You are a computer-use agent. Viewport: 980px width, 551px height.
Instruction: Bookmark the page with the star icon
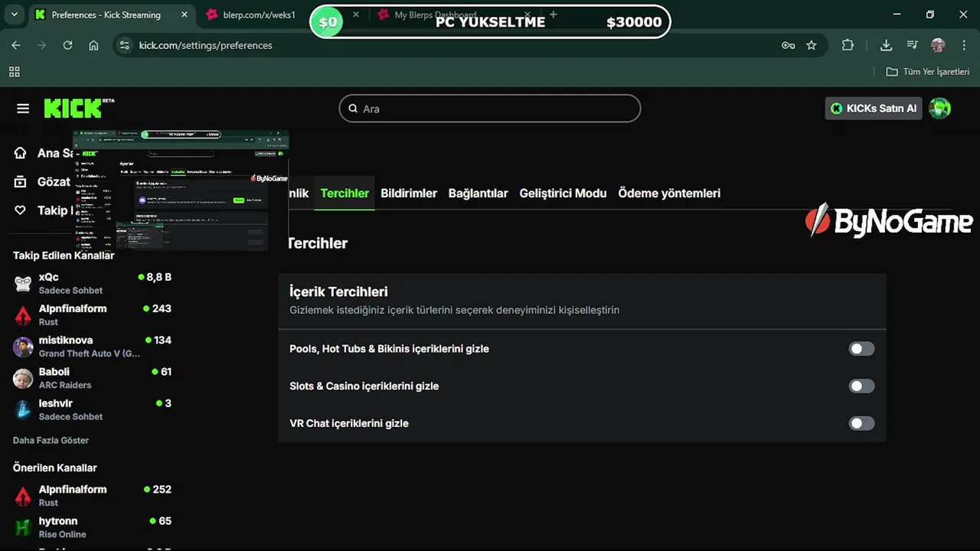(x=812, y=45)
